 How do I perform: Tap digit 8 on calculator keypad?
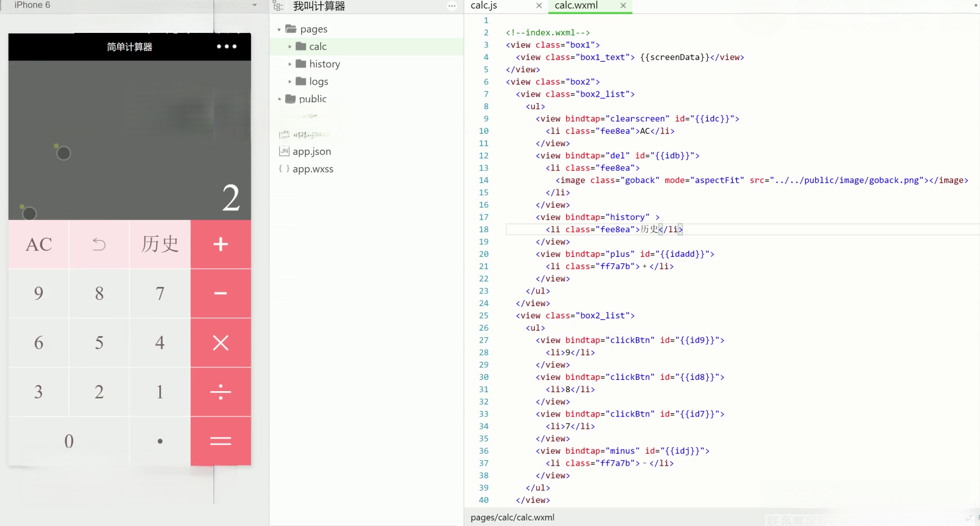[99, 293]
